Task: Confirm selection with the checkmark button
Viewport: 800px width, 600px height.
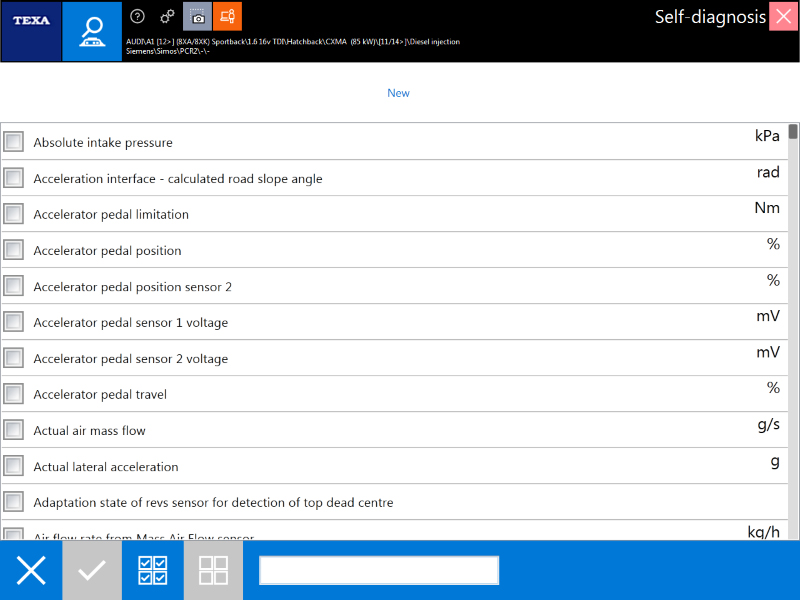Action: click(92, 570)
